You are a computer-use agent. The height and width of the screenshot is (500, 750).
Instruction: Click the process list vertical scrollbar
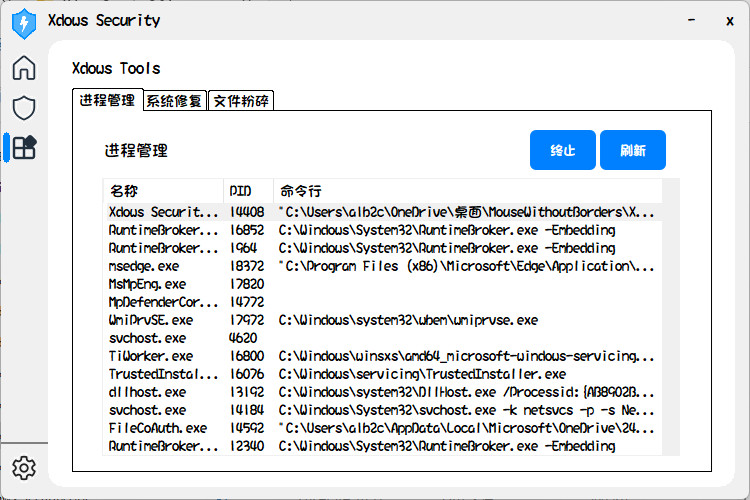point(671,317)
